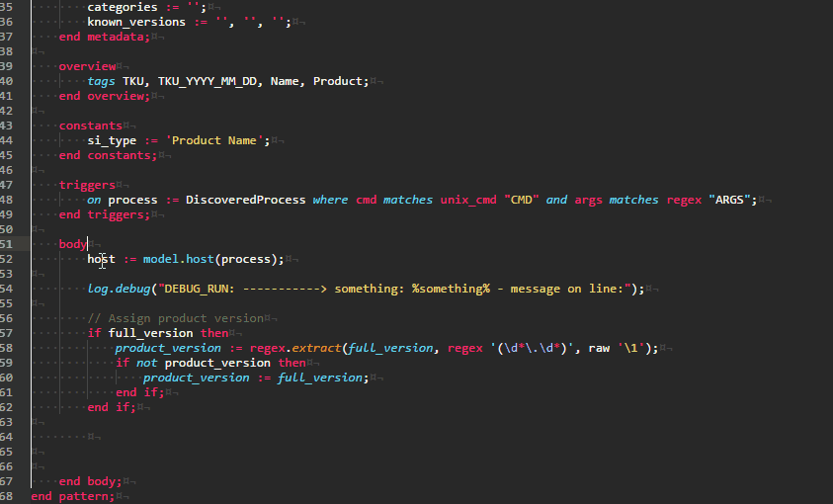Screen dimensions: 833x504
Task: Click the 'args' attribute on line 48
Action: [x=589, y=201]
